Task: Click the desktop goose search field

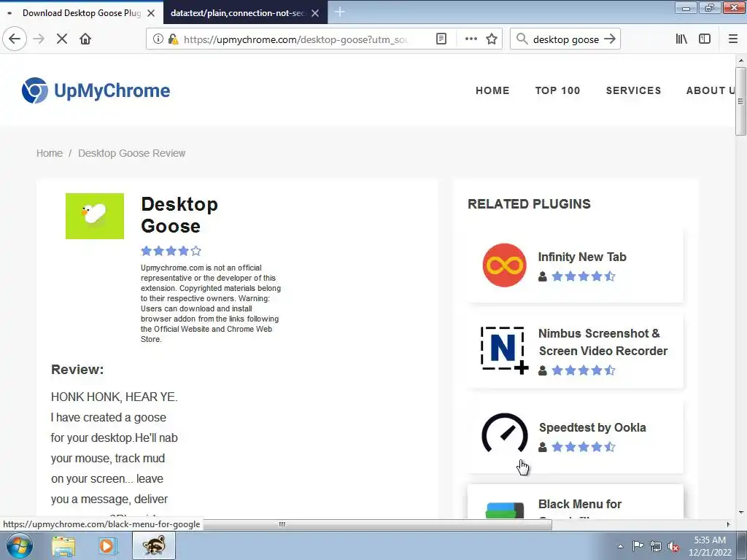Action: [x=565, y=39]
